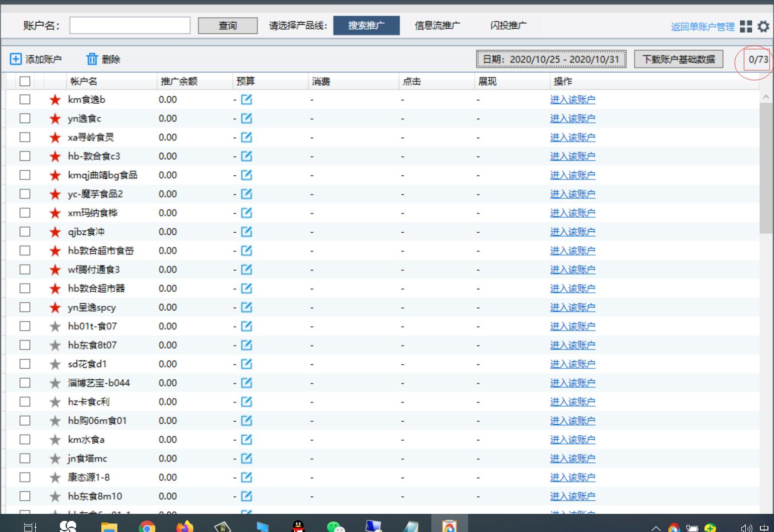The width and height of the screenshot is (774, 532).
Task: Check the box for xa寻岭食灵
Action: [25, 138]
